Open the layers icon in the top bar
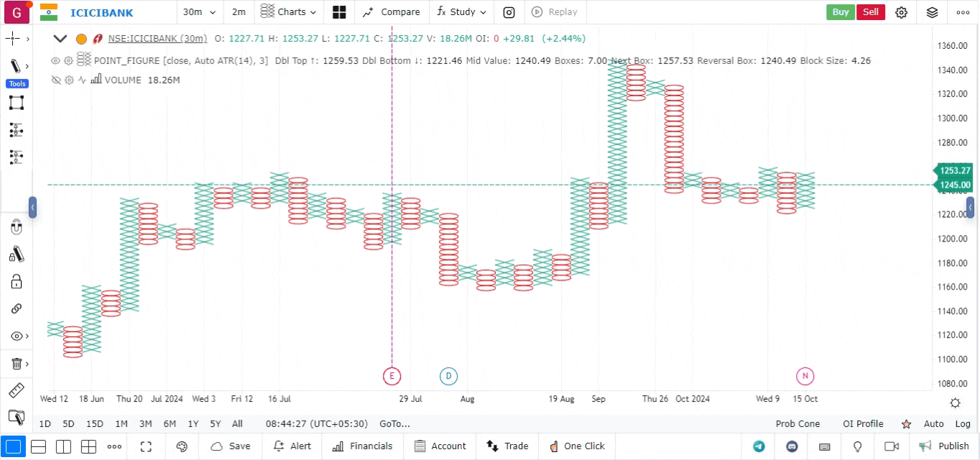The image size is (980, 460). [932, 12]
